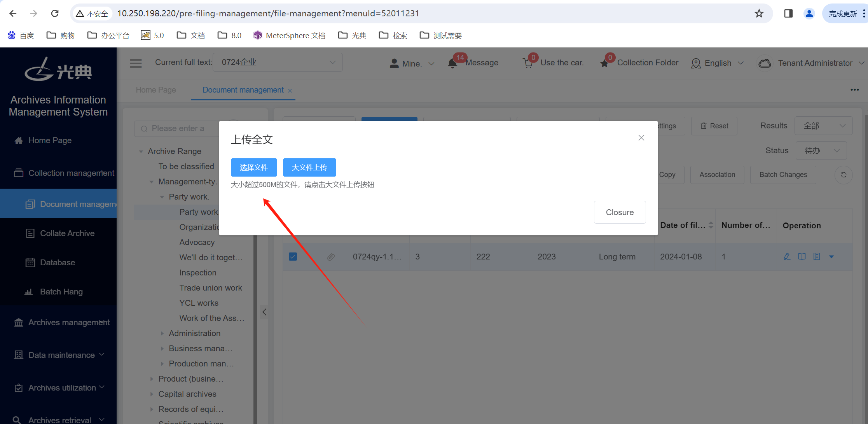Open the 办公平台 bookmark folder

(x=108, y=35)
